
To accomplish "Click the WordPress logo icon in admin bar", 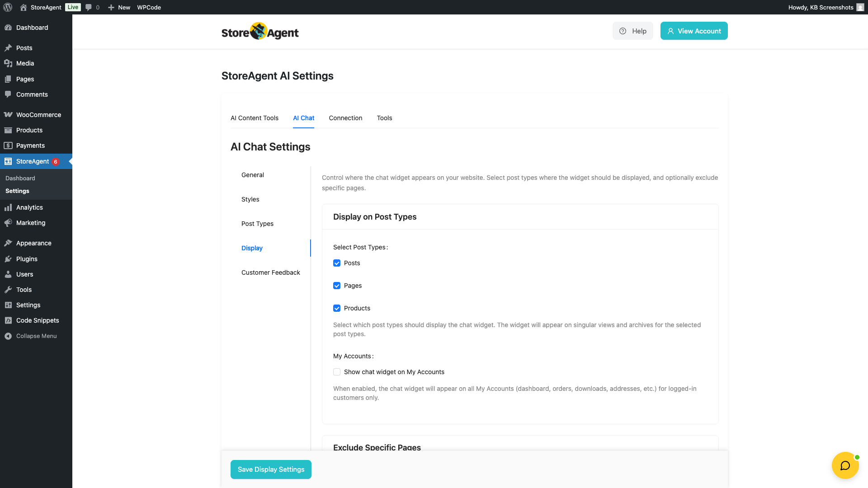I will (8, 7).
